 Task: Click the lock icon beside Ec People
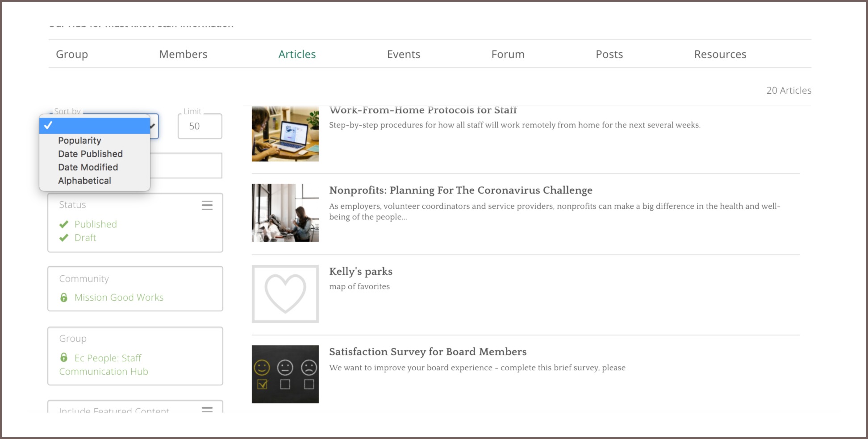click(x=64, y=358)
